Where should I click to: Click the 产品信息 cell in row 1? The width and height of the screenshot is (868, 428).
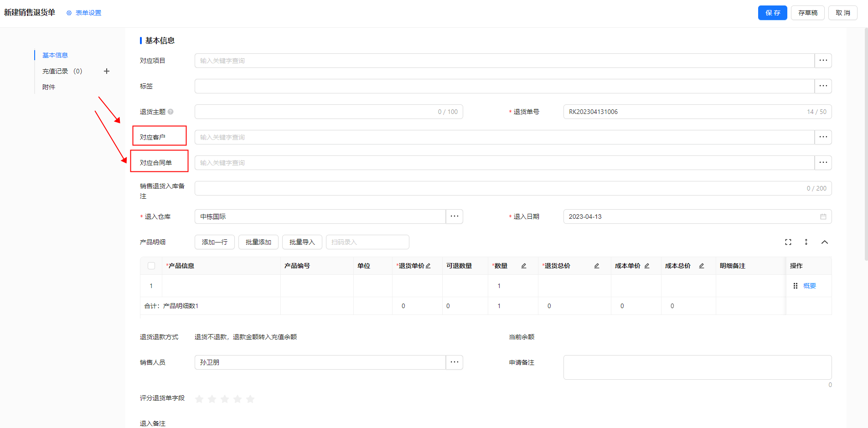(x=221, y=286)
